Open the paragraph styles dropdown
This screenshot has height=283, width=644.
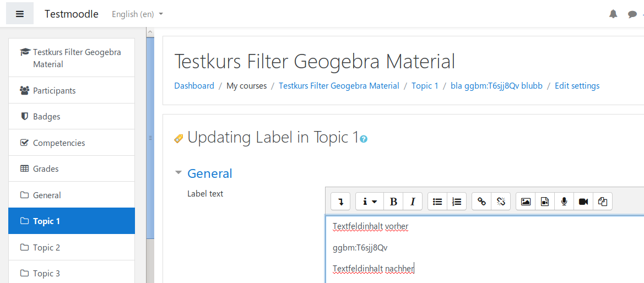[x=369, y=202]
